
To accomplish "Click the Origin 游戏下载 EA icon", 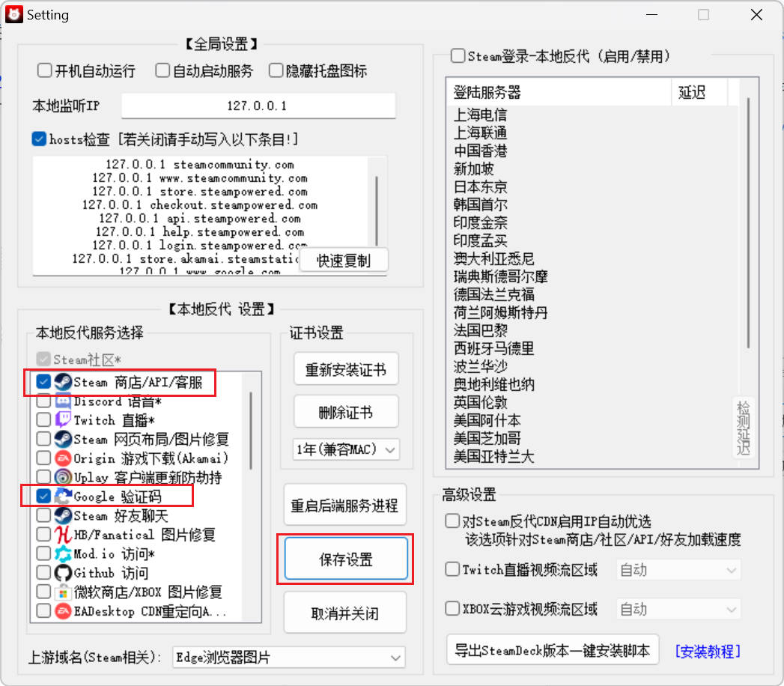I will (63, 458).
